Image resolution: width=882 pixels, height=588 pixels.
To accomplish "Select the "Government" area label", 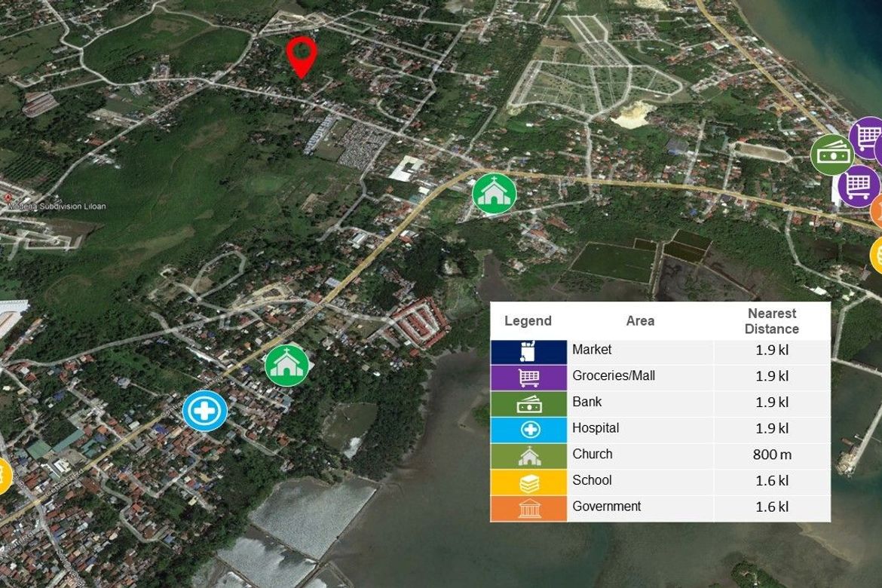I will tap(606, 507).
